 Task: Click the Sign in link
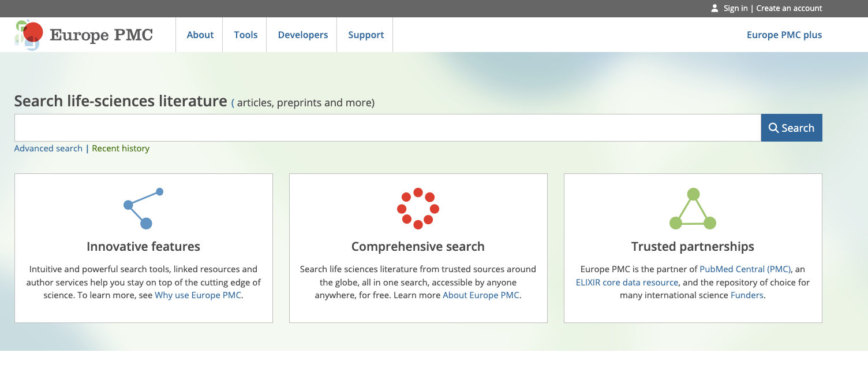[735, 8]
